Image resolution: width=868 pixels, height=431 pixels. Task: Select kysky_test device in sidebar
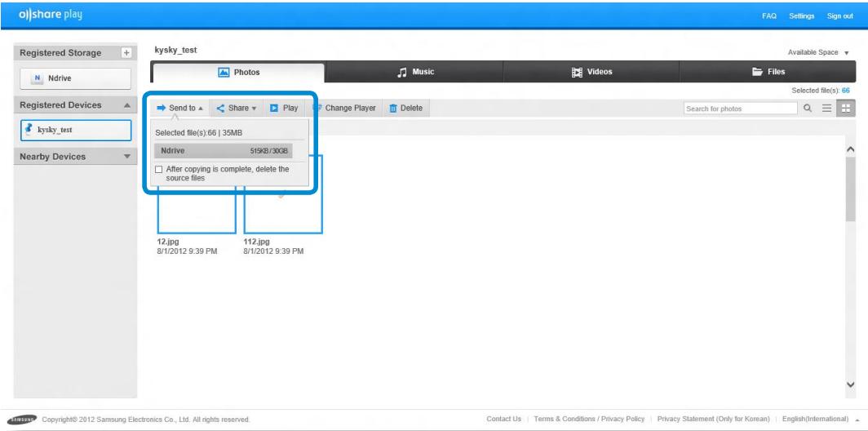coord(76,130)
